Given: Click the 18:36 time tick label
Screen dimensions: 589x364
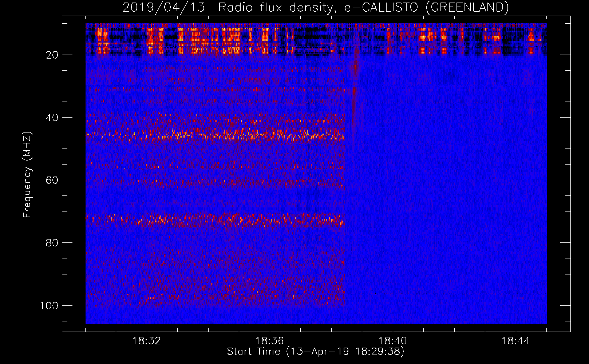Looking at the screenshot, I should (270, 341).
